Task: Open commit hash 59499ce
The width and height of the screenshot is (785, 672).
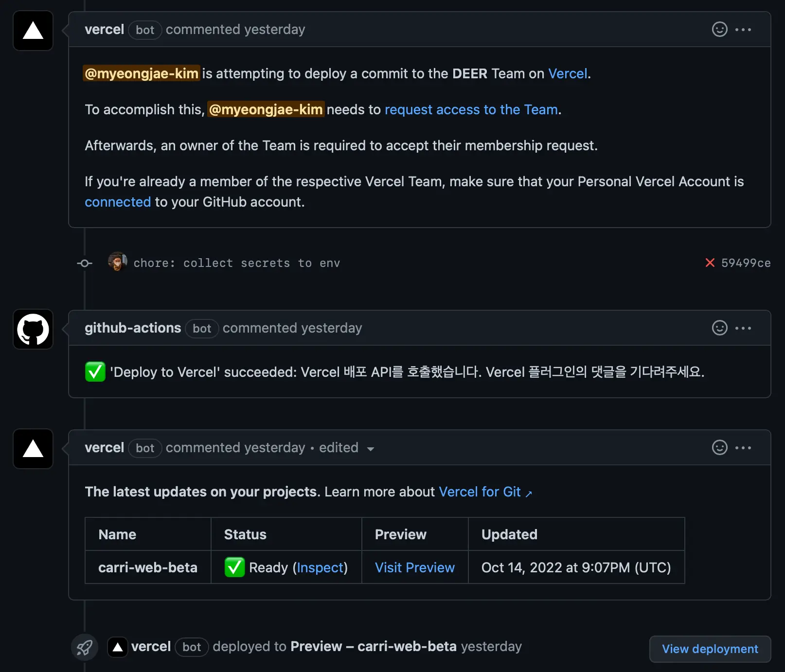Action: [746, 263]
